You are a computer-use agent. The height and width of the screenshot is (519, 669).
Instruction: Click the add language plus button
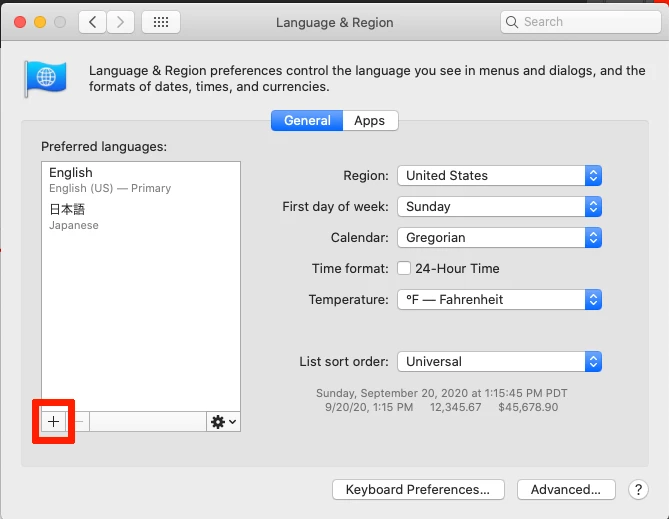[53, 422]
